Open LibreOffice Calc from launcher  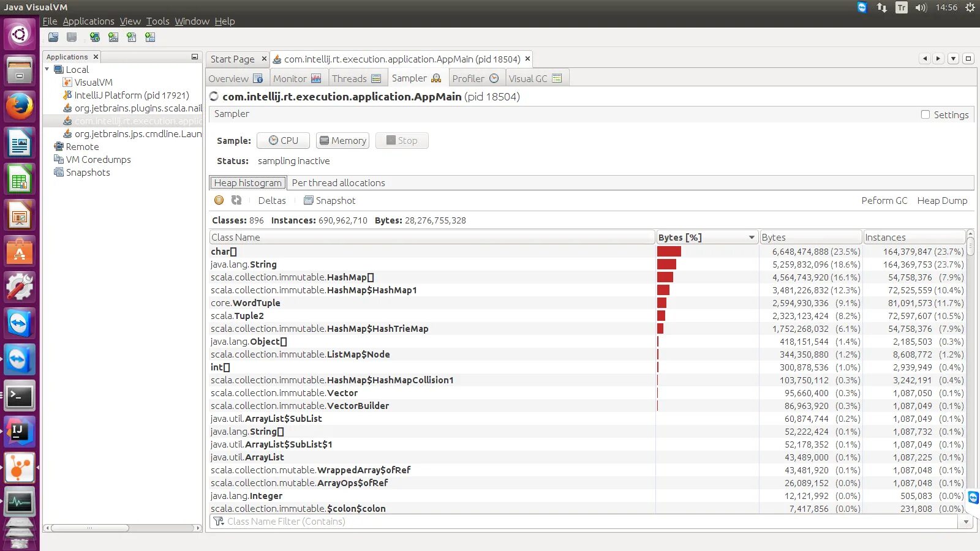coord(20,179)
